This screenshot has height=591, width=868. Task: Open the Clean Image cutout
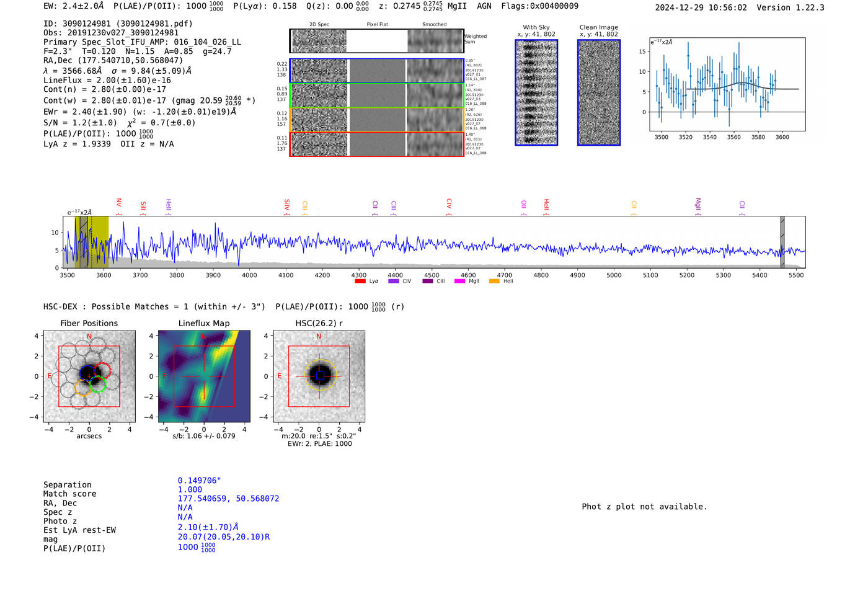(599, 92)
